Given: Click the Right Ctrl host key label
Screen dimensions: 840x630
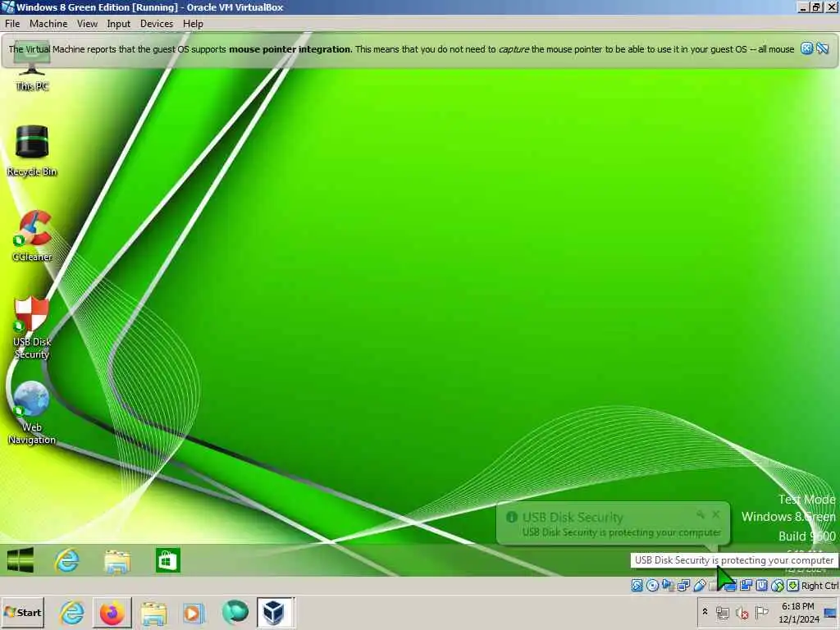Looking at the screenshot, I should click(x=819, y=586).
